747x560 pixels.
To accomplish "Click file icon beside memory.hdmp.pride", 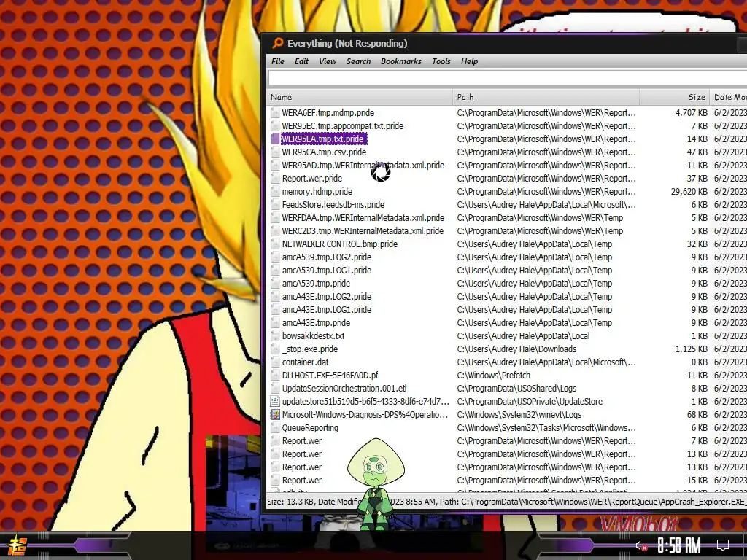I will click(x=275, y=192).
